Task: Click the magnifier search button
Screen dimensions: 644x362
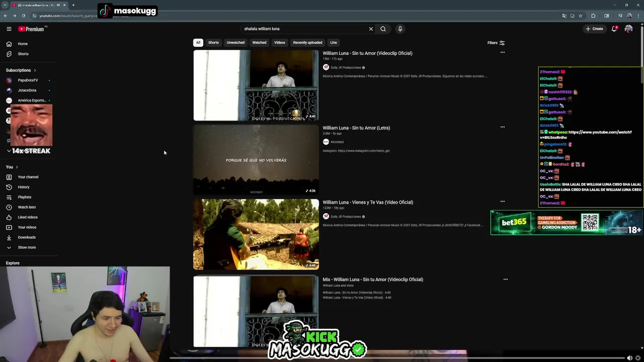Action: pyautogui.click(x=383, y=29)
